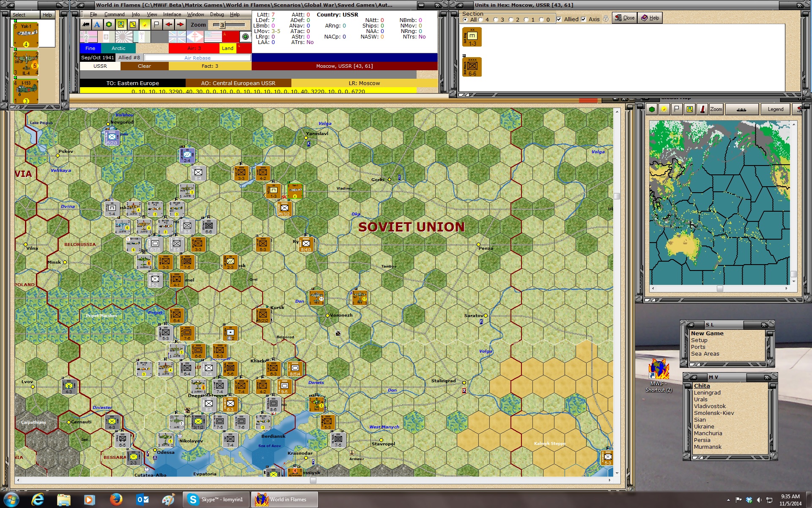Open the File menu
The width and height of the screenshot is (812, 508).
[93, 14]
